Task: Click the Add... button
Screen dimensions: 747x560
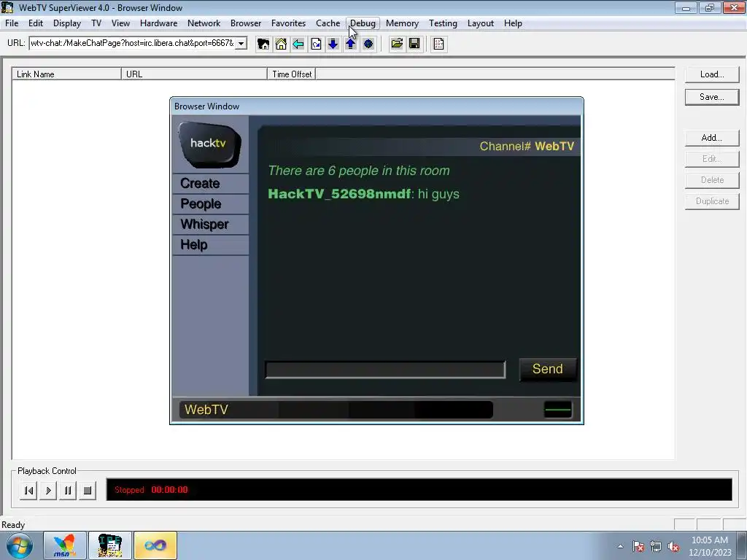Action: click(712, 138)
